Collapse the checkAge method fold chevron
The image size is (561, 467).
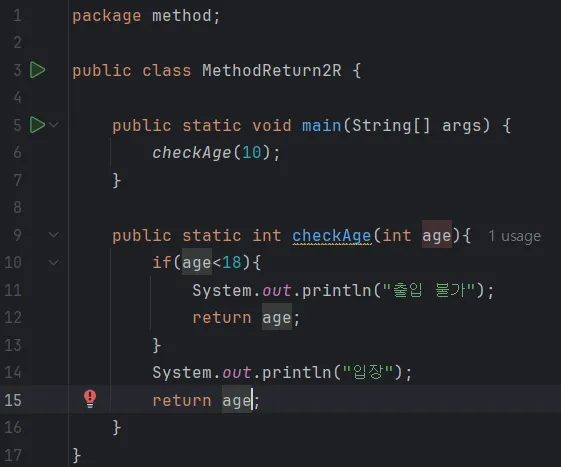tap(54, 235)
